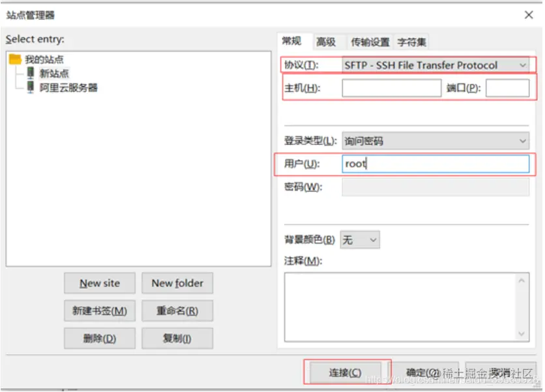Select the 字符集 tab
545x392 pixels.
coord(413,41)
